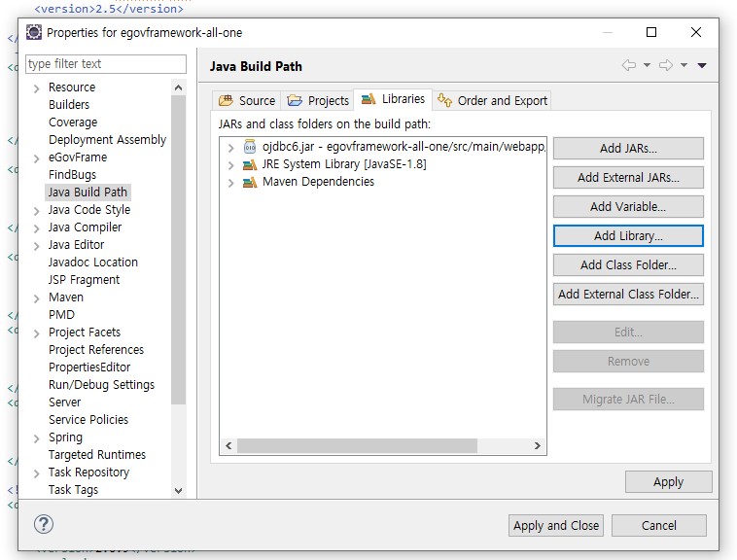The image size is (737, 560).
Task: Maximize the Properties dialog window
Action: click(651, 32)
